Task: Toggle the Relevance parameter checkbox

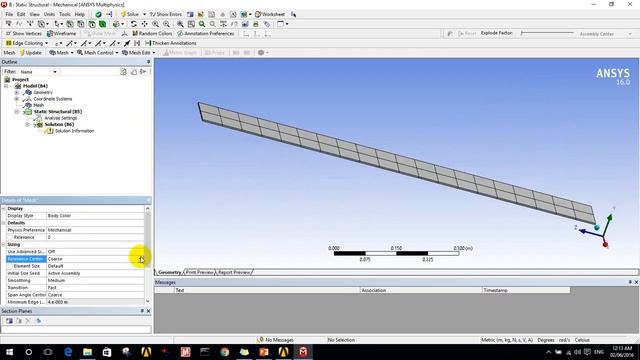Action: (x=10, y=237)
